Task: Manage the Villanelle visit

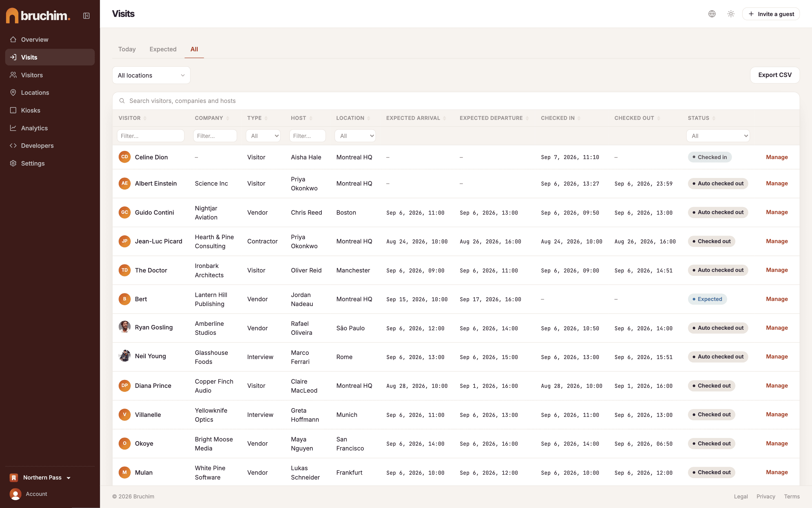Action: tap(777, 414)
